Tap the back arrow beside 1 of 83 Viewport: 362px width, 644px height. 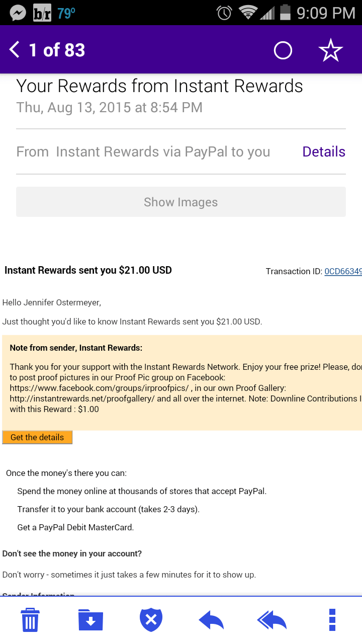tap(15, 50)
